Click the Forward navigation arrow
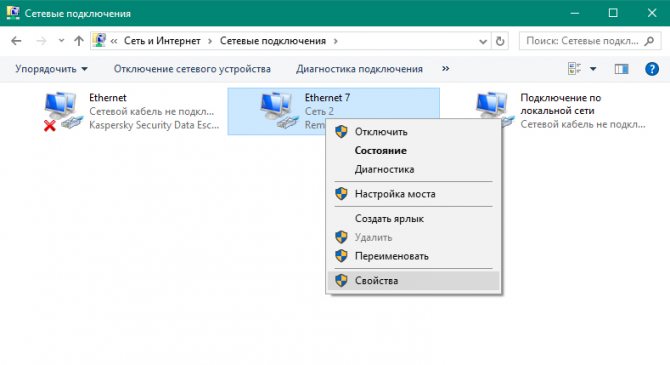Viewport: 670px width, 365px height. (41, 41)
